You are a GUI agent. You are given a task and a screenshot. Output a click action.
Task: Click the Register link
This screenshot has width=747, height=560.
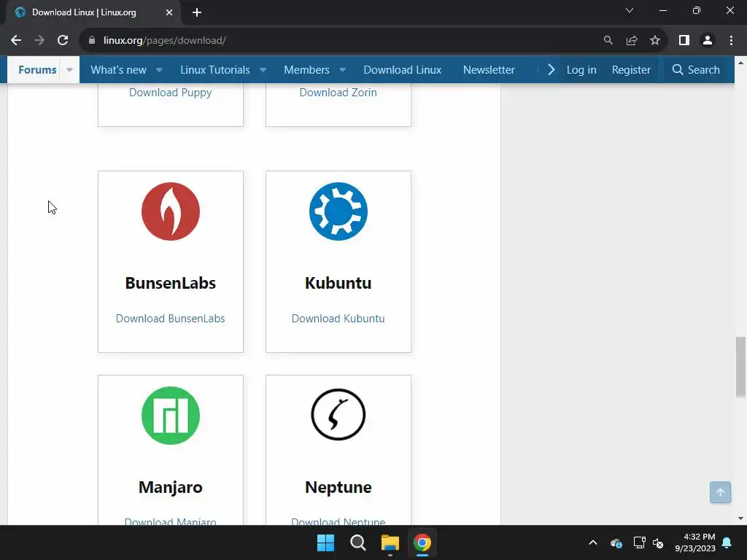coord(631,70)
